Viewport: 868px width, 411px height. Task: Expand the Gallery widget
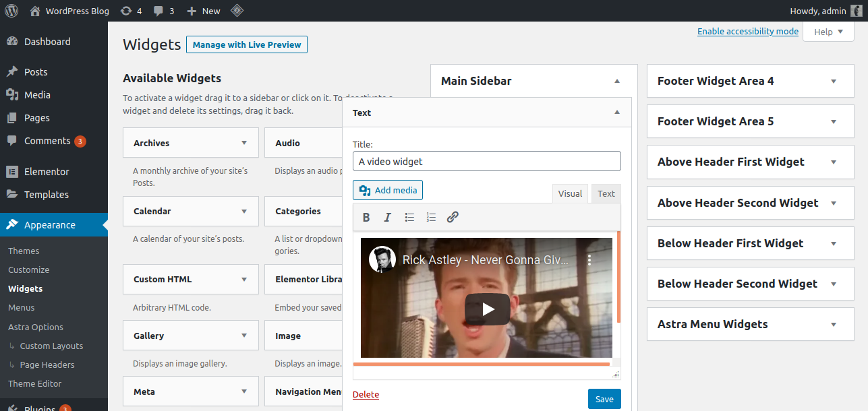[x=244, y=336]
